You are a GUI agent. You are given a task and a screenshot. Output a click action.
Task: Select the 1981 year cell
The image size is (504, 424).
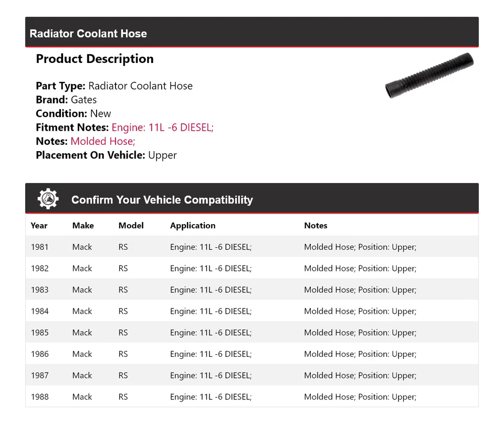pos(39,247)
